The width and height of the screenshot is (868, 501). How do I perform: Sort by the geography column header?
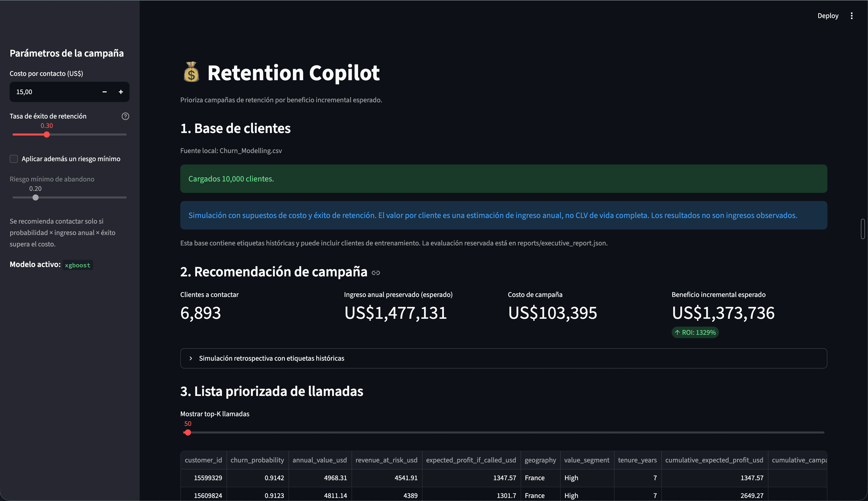541,460
